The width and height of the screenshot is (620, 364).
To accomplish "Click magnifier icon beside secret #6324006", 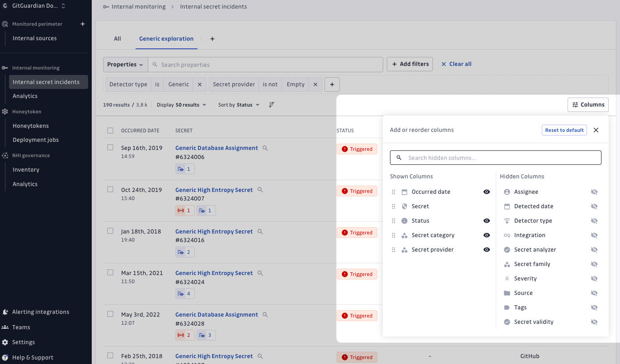I will pos(265,148).
